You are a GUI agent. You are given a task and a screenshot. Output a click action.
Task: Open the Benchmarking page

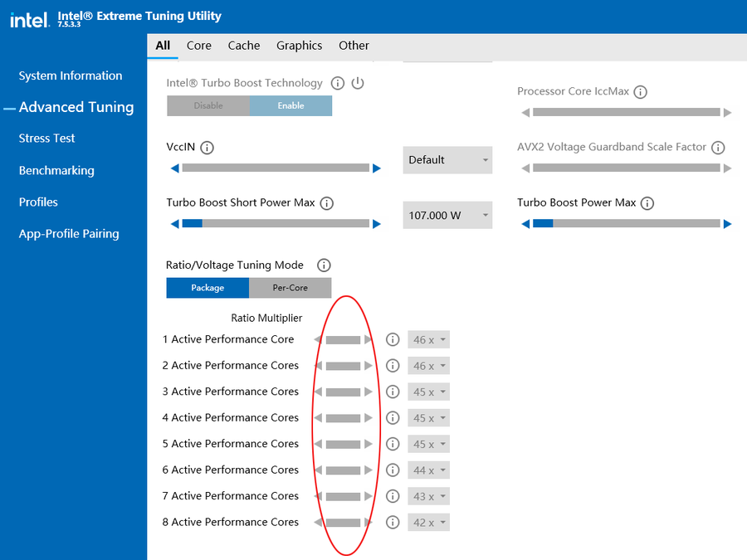(x=56, y=171)
